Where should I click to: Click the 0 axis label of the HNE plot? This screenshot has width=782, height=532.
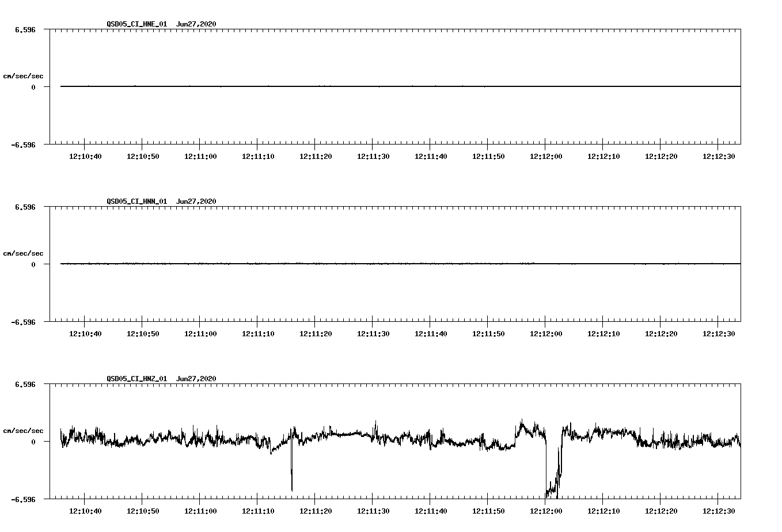coord(33,87)
